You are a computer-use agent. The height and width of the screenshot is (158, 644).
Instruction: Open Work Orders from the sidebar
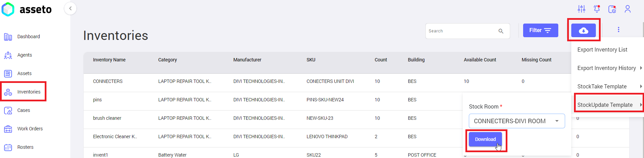[x=30, y=129]
